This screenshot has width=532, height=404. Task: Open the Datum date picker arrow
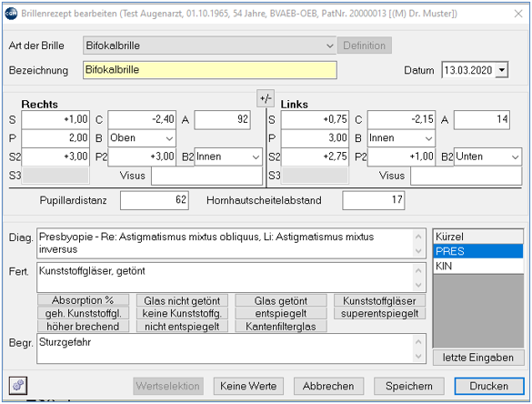tap(501, 70)
